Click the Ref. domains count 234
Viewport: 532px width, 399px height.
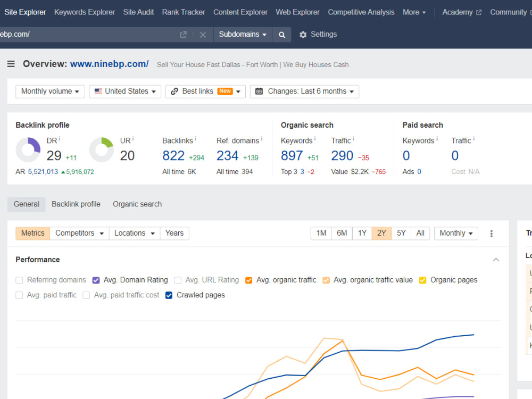point(228,156)
